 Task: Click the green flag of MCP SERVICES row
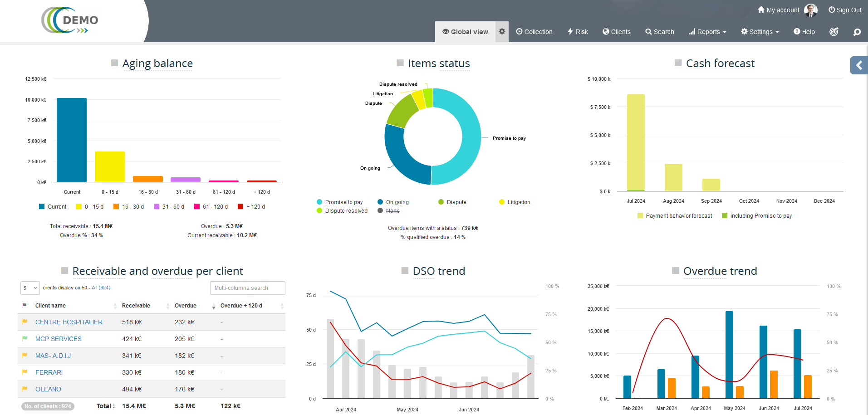point(25,339)
